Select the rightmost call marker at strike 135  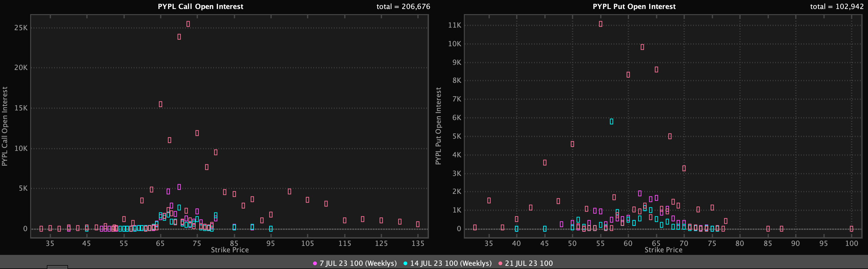[418, 224]
